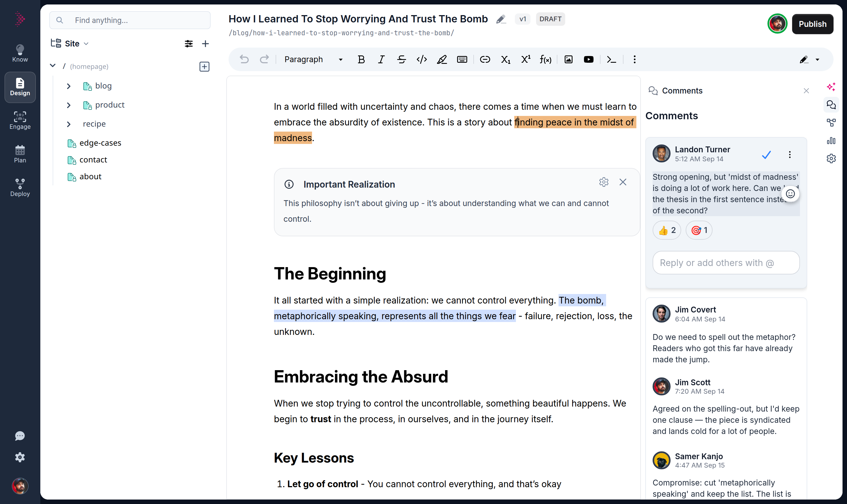Undo the last edit
This screenshot has height=504, width=847.
click(244, 59)
